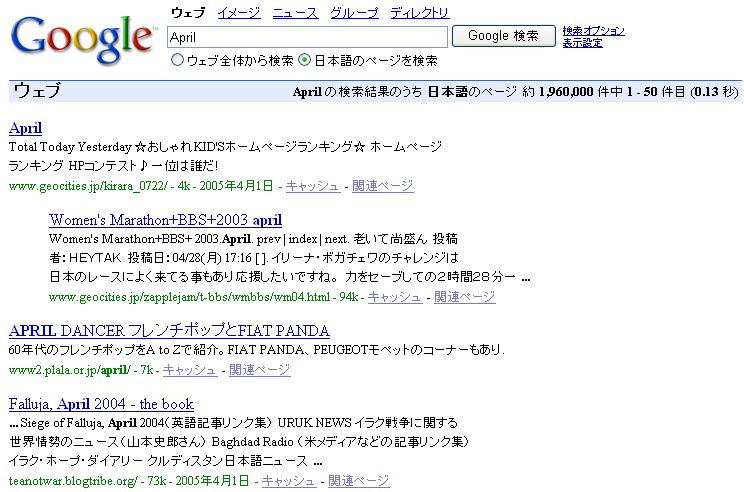Viewport: 744px width, 492px height.
Task: Switch to the イメージ tab
Action: click(x=239, y=13)
